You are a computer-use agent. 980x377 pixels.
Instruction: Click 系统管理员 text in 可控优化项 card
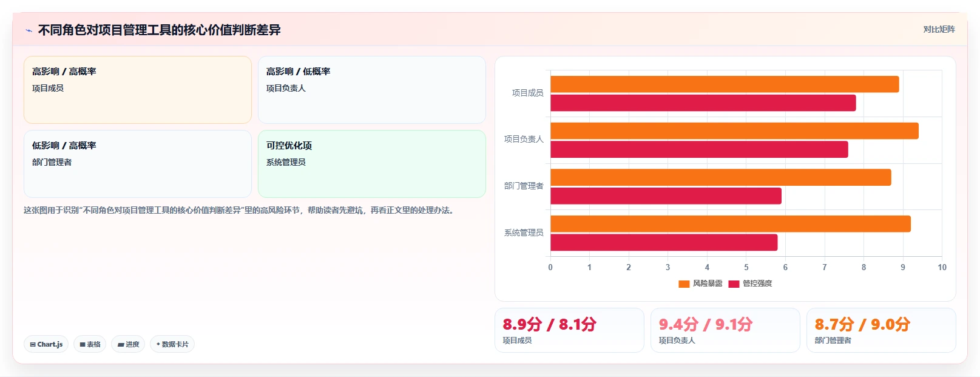[286, 162]
